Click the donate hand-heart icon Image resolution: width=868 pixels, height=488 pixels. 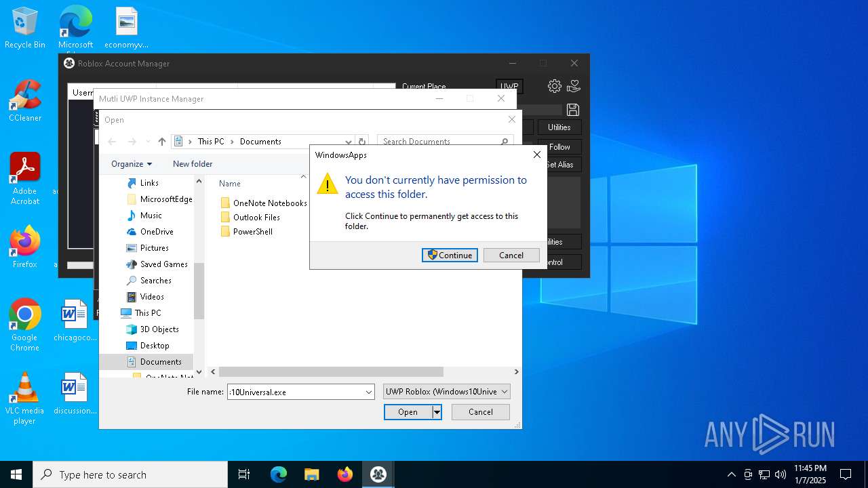[x=574, y=86]
